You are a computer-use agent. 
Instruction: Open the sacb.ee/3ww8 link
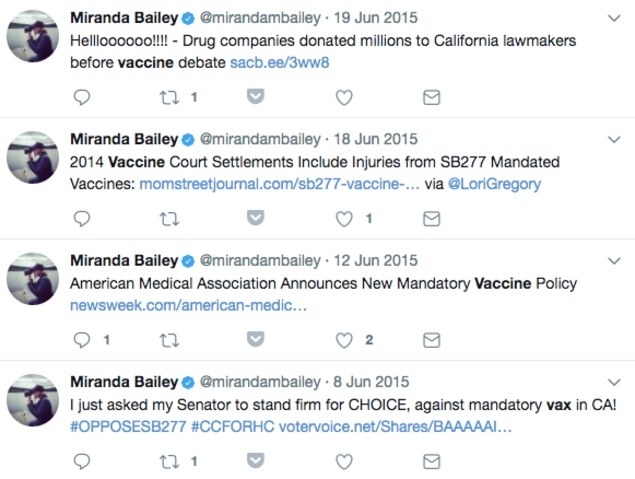[279, 62]
